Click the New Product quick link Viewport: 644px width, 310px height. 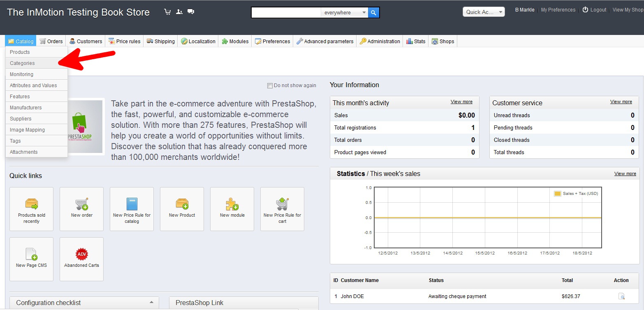tap(182, 209)
